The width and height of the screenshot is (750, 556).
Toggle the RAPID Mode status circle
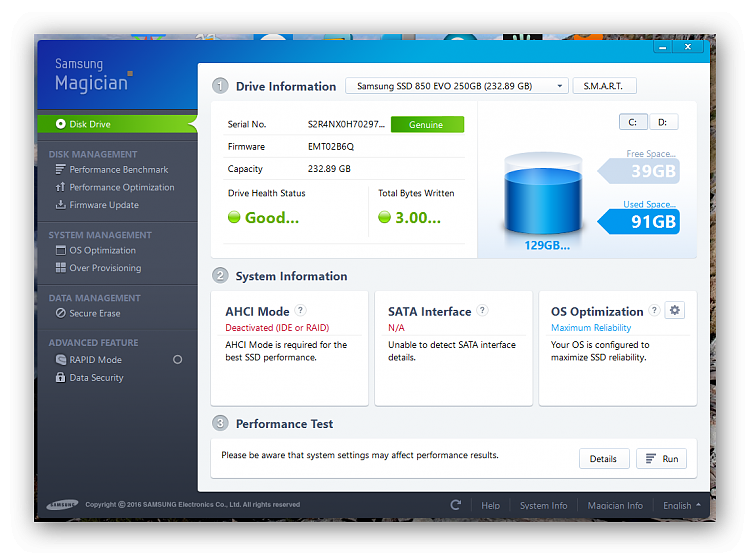click(177, 359)
